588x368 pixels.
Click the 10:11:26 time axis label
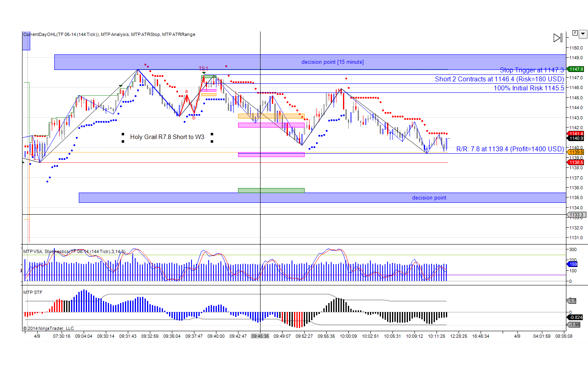437,336
